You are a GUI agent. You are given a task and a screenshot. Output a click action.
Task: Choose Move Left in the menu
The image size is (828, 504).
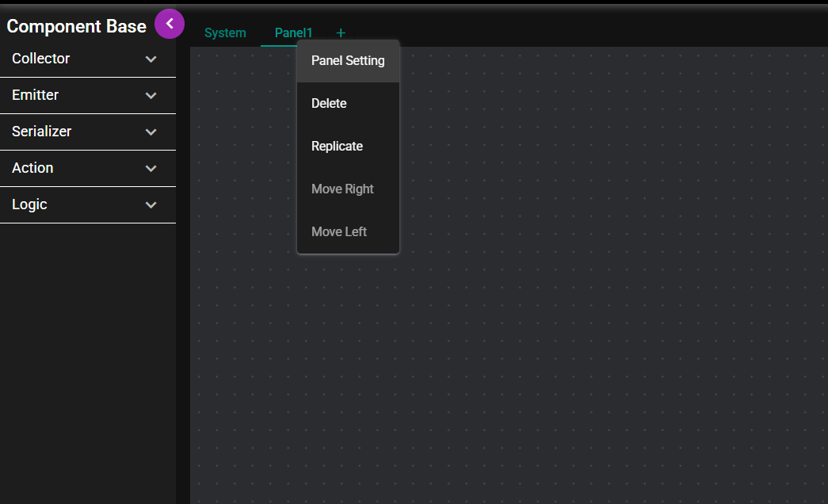(x=338, y=231)
